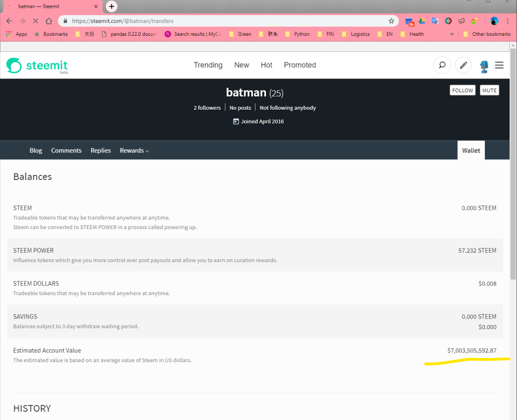Expand the Rewards dropdown
The height and width of the screenshot is (420, 517).
click(x=134, y=151)
